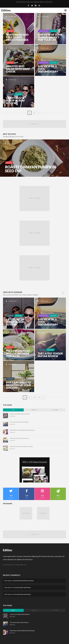Open page 4 in Grid With Sidebar pagination
Image resolution: width=69 pixels, height=644 pixels.
tap(39, 397)
